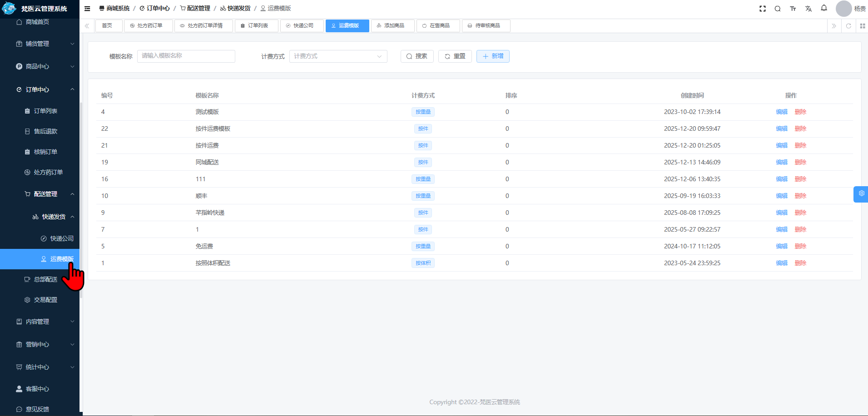Switch to the 处方药订单详情 tab
Image resolution: width=868 pixels, height=416 pixels.
pyautogui.click(x=204, y=26)
